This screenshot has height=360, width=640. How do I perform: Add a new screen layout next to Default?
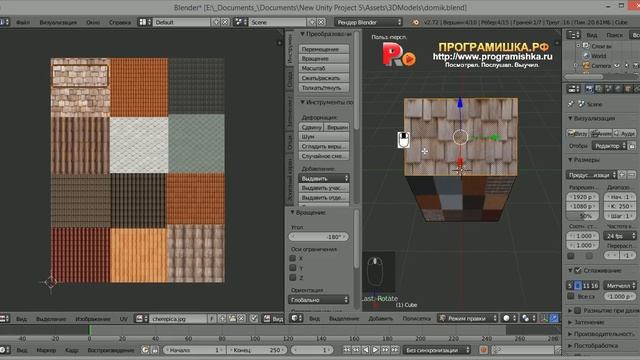tap(216, 22)
